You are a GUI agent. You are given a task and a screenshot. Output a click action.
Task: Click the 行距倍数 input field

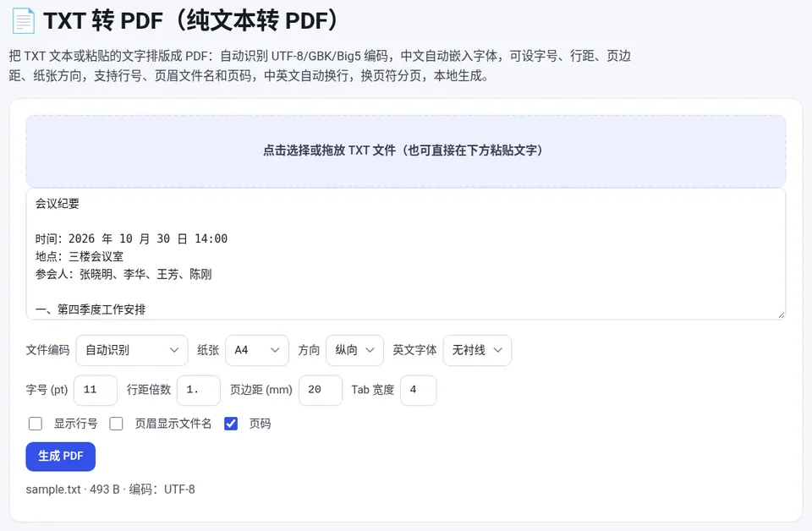point(199,390)
